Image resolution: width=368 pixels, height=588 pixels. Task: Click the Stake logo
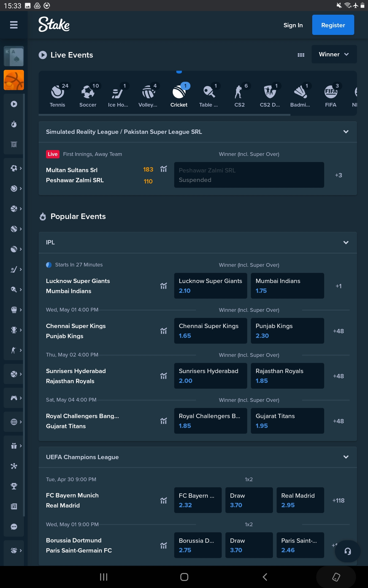[x=54, y=24]
